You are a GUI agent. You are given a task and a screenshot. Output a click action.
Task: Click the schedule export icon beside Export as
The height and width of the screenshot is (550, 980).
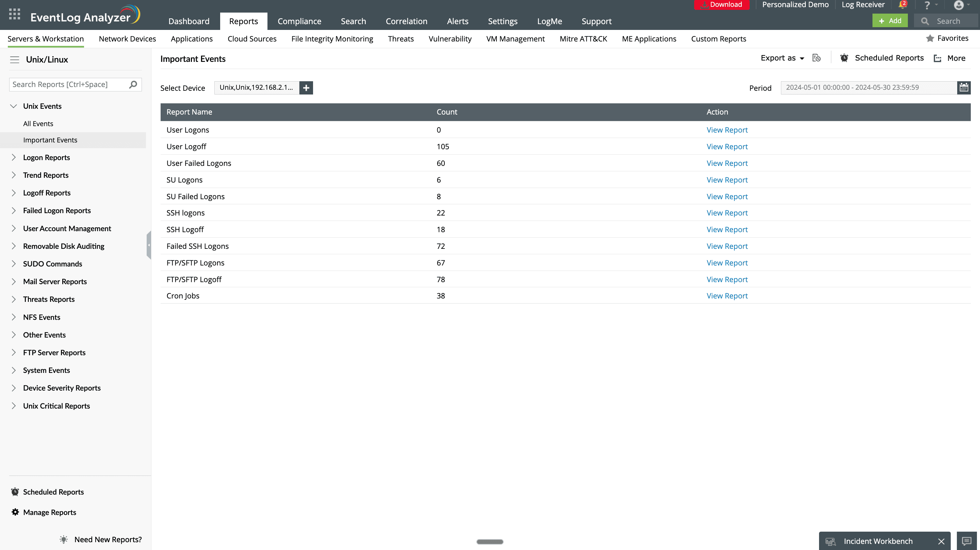(x=816, y=58)
